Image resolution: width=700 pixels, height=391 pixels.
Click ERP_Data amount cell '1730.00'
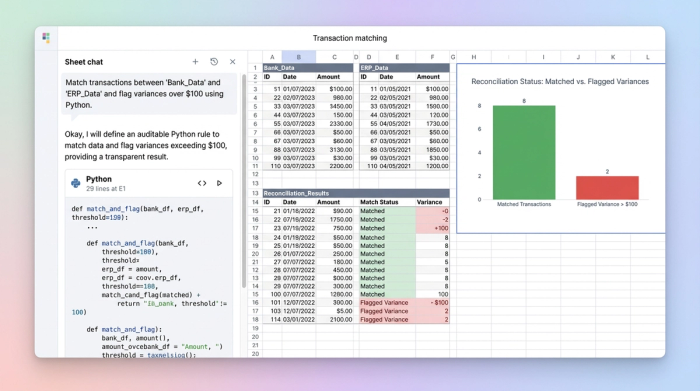432,124
